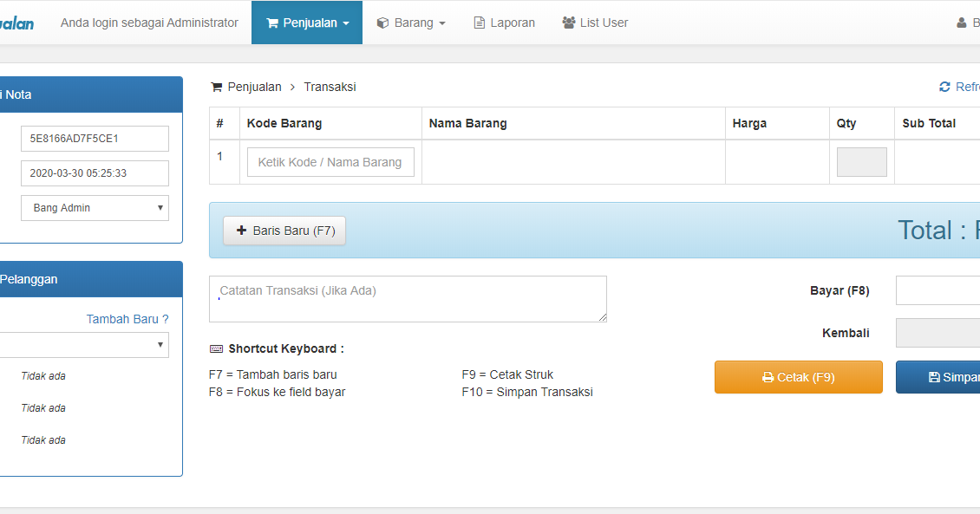Click the printer icon on Cetak button

[x=767, y=376]
